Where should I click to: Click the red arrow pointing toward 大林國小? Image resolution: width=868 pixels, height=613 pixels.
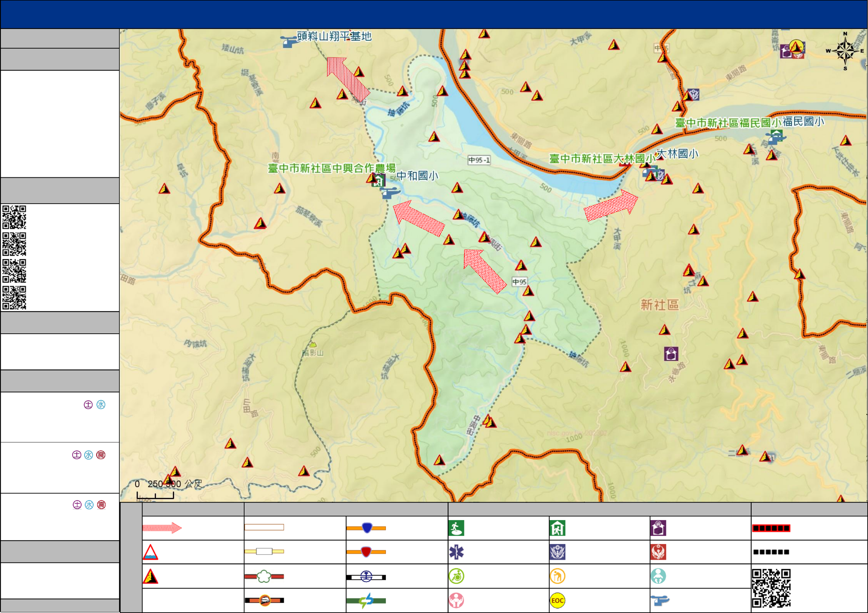611,206
